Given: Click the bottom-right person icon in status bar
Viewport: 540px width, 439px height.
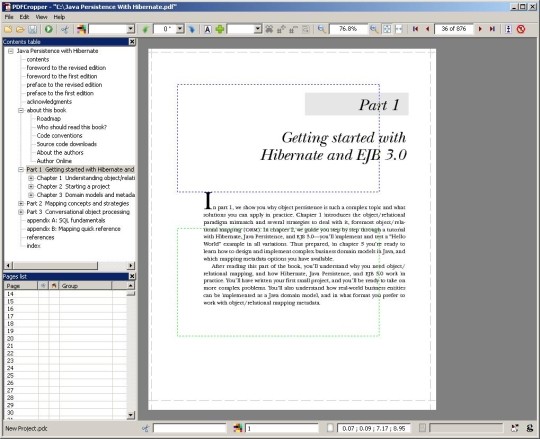Looking at the screenshot, I should tap(530, 428).
